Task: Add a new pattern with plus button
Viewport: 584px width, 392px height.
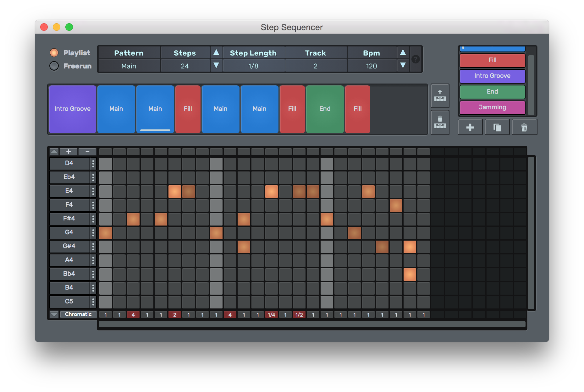Action: 470,128
